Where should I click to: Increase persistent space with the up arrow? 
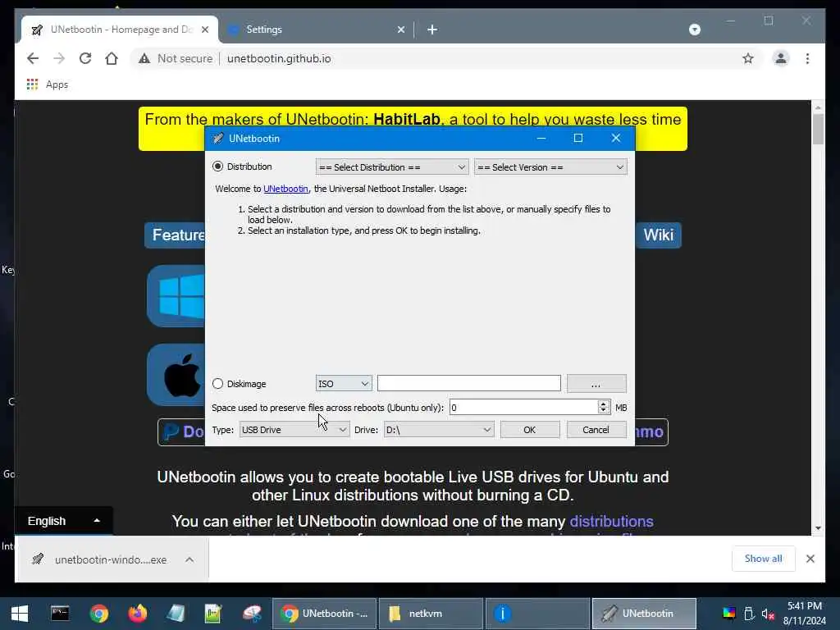pyautogui.click(x=604, y=404)
